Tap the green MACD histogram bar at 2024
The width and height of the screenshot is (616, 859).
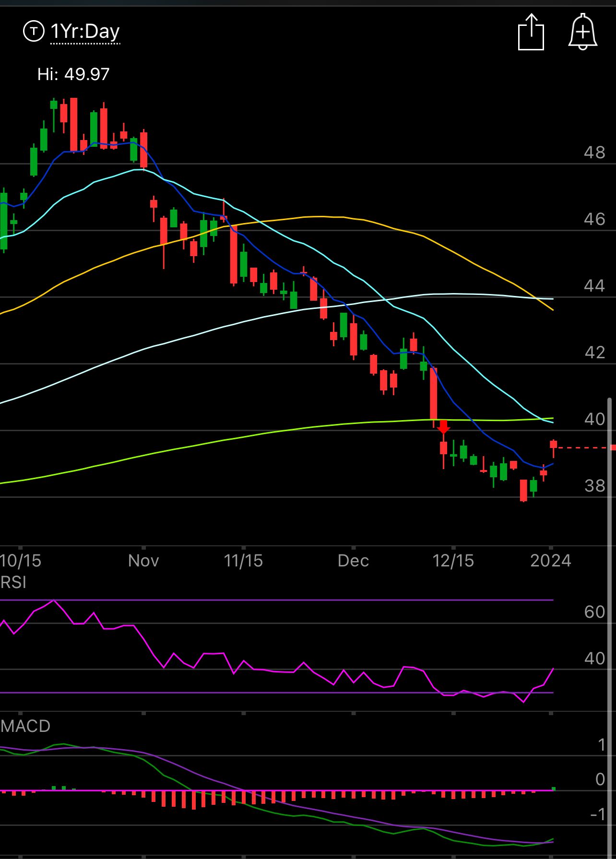(x=554, y=788)
